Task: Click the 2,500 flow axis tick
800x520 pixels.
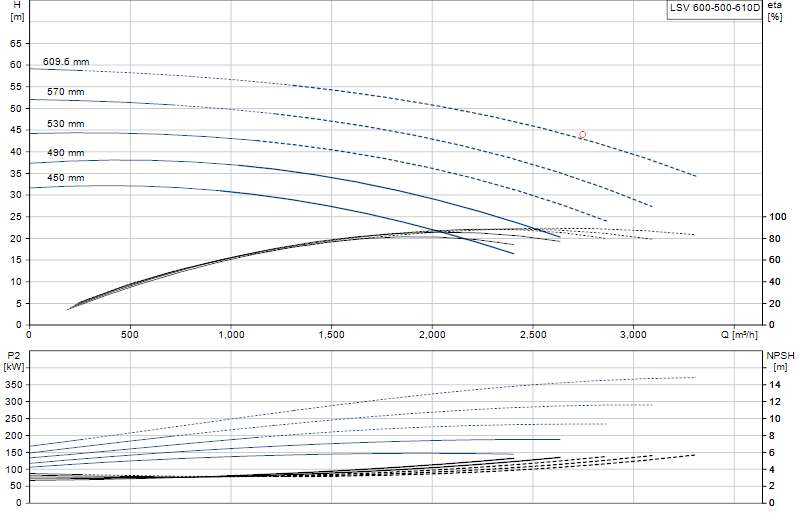Action: (x=533, y=335)
